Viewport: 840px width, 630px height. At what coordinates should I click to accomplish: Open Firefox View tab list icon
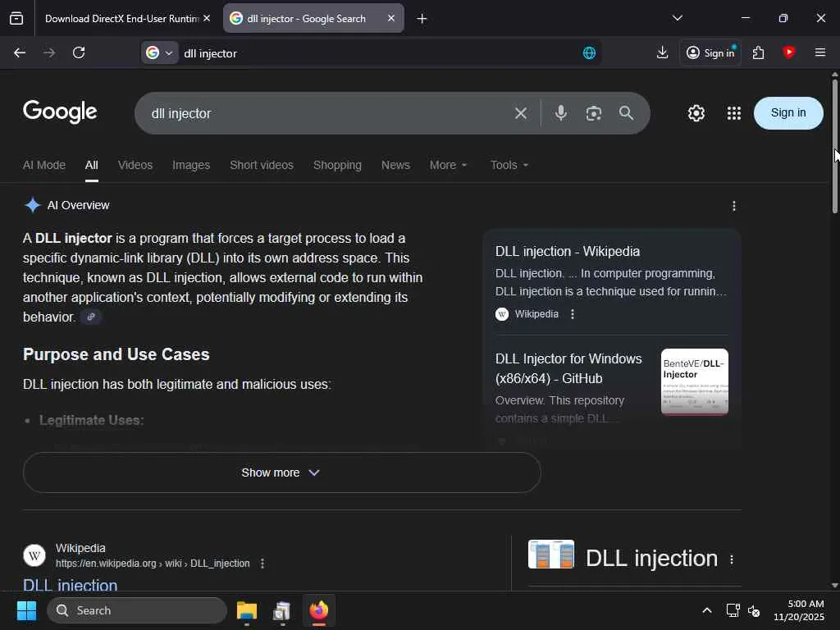(16, 19)
